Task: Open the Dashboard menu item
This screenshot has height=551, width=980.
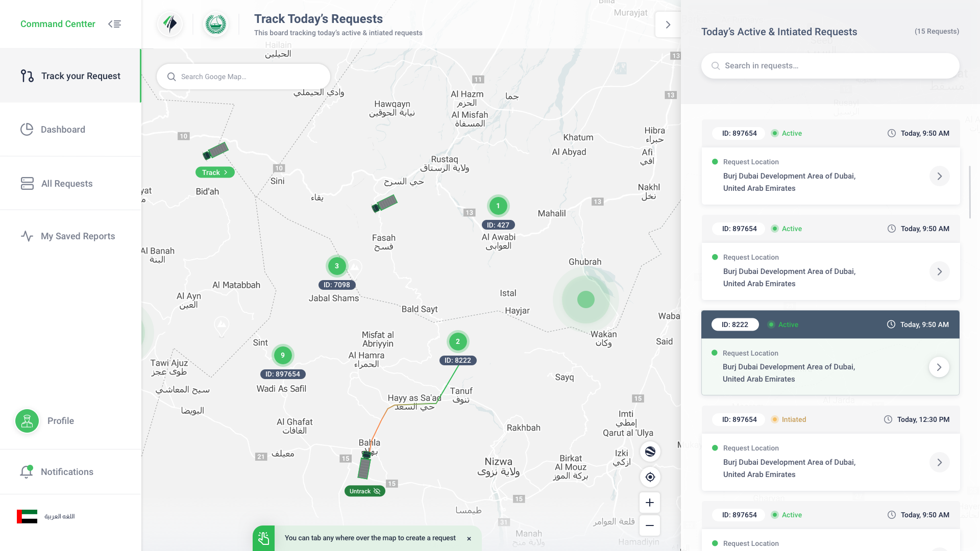Action: click(x=70, y=130)
